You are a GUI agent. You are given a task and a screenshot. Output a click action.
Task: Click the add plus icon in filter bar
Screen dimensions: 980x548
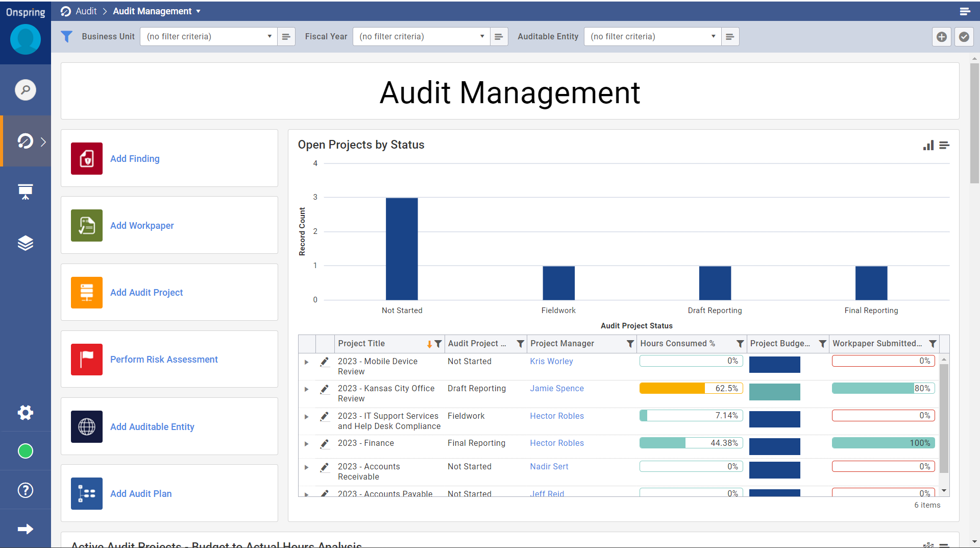click(942, 37)
